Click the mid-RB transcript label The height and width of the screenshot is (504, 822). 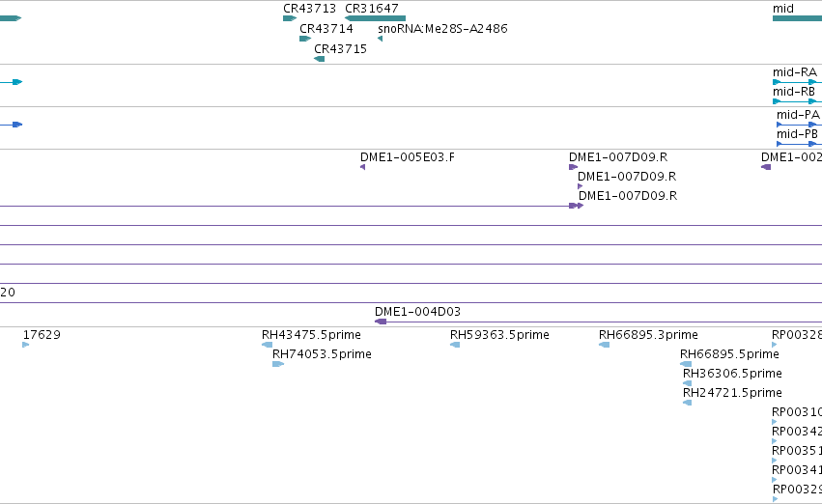pos(794,92)
